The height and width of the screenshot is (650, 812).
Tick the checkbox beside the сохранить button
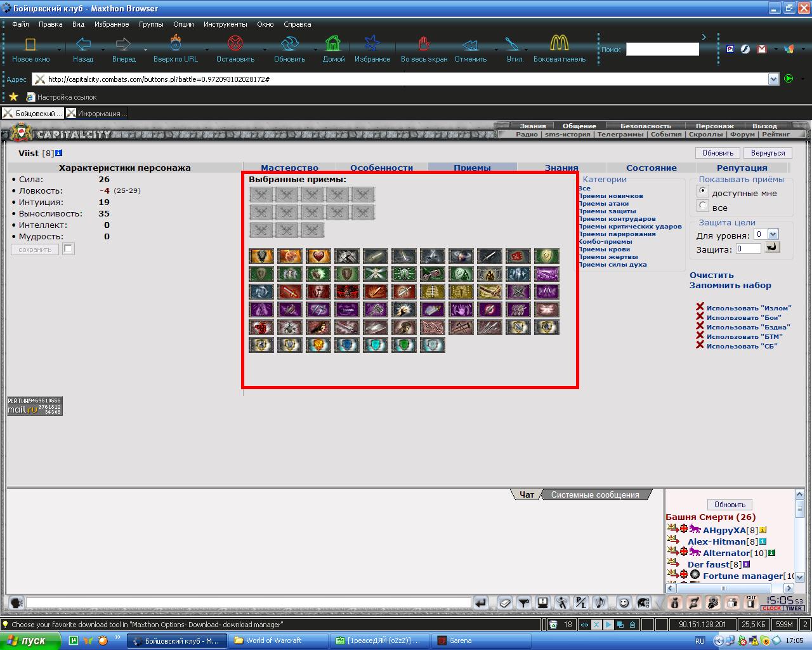tap(69, 249)
